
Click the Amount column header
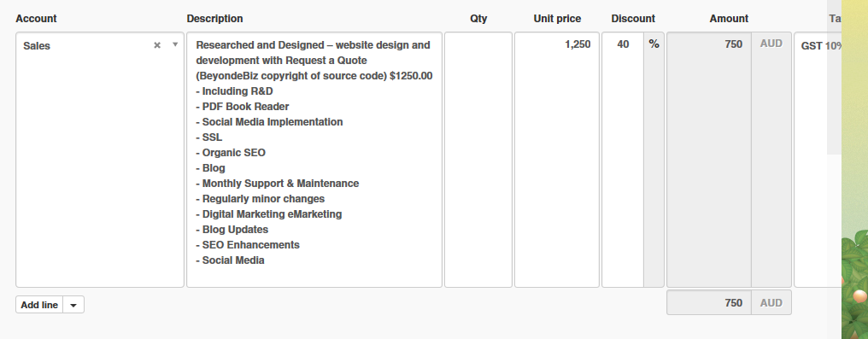(x=729, y=18)
